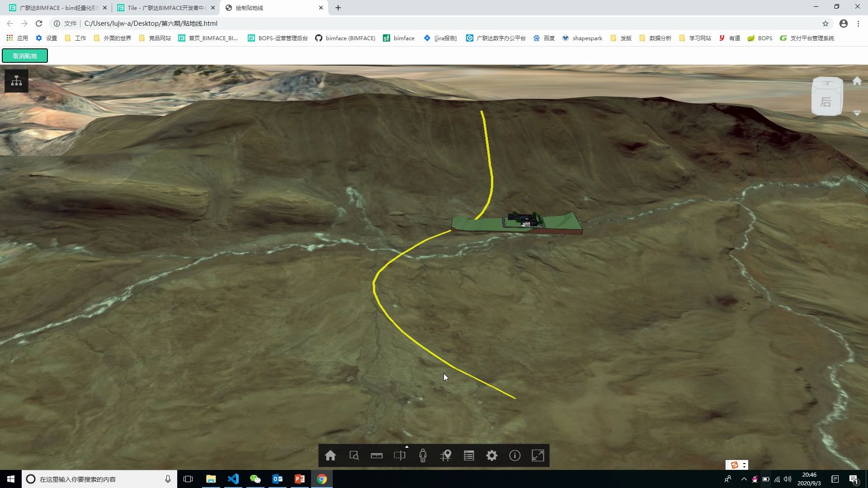Activate the ruler measure tool

point(377,455)
